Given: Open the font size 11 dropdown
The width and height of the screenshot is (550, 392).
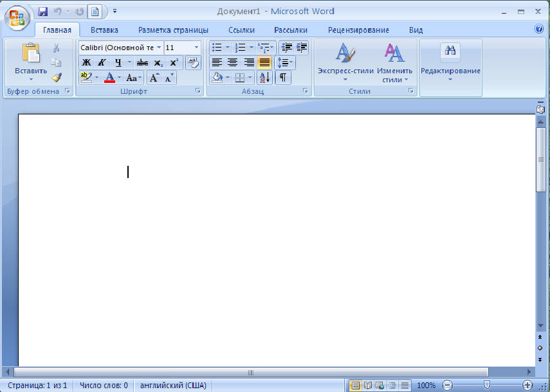Looking at the screenshot, I should (196, 48).
